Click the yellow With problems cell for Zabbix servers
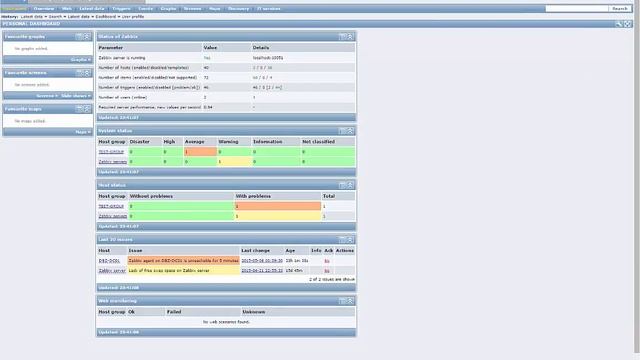 click(278, 216)
